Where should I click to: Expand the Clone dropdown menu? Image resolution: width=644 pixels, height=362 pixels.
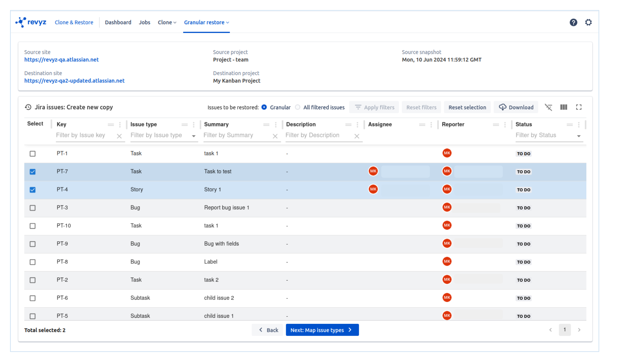tap(167, 22)
